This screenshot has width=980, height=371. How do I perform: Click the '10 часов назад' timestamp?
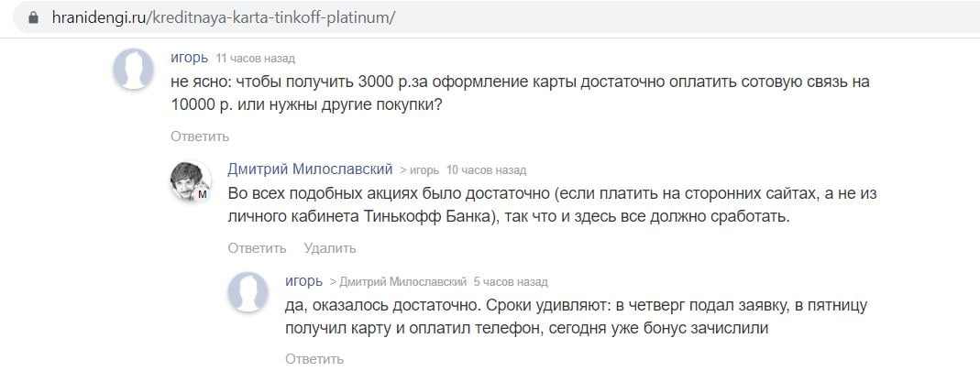click(x=486, y=170)
